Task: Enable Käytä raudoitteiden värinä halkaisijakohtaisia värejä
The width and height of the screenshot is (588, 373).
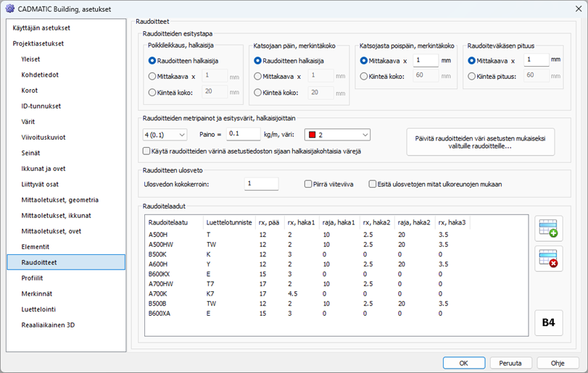Action: pyautogui.click(x=252, y=151)
